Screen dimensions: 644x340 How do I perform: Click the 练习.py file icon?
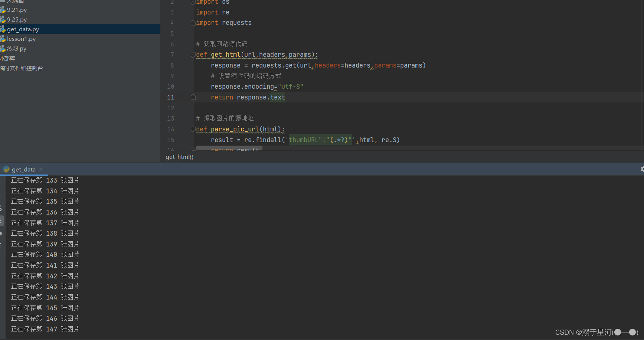3,48
